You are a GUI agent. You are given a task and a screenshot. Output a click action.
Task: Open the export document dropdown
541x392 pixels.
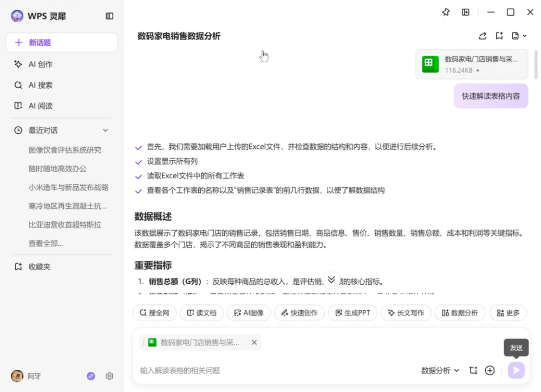point(519,36)
